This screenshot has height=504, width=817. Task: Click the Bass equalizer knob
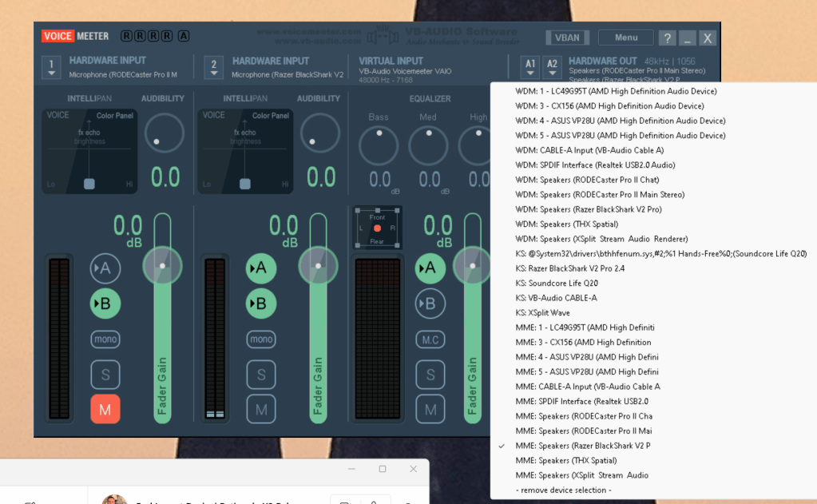coord(379,146)
